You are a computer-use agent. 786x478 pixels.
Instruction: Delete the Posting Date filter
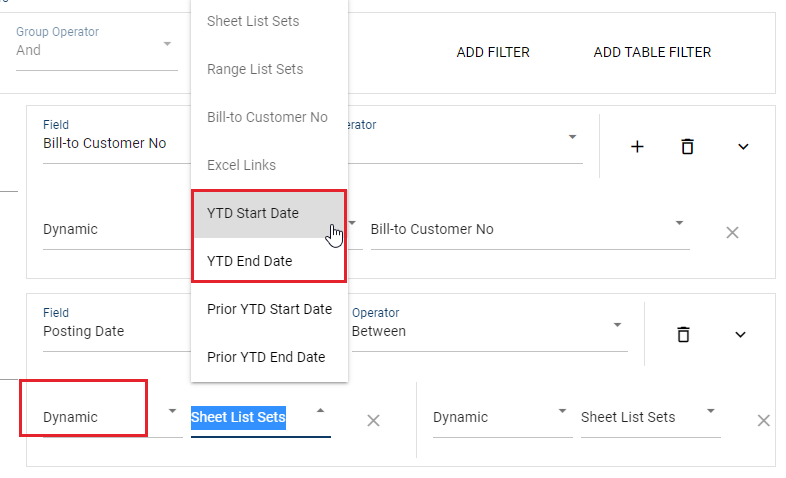pos(683,334)
